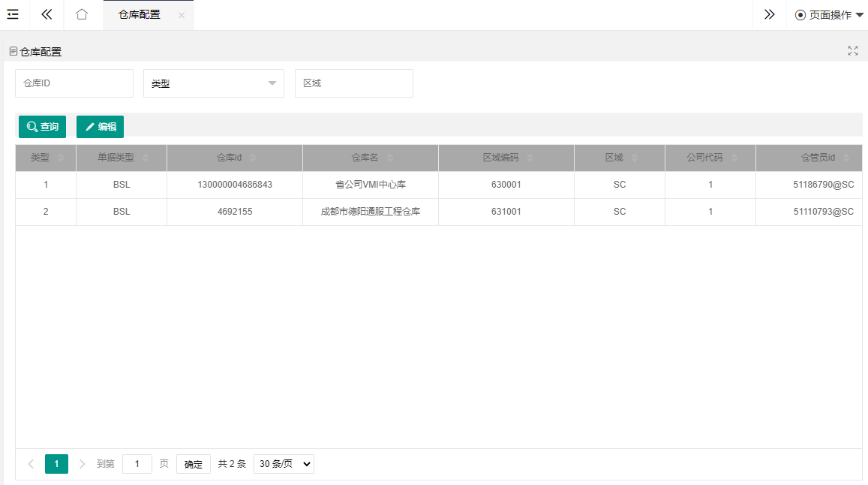Select cell 51110793@SC

click(809, 212)
